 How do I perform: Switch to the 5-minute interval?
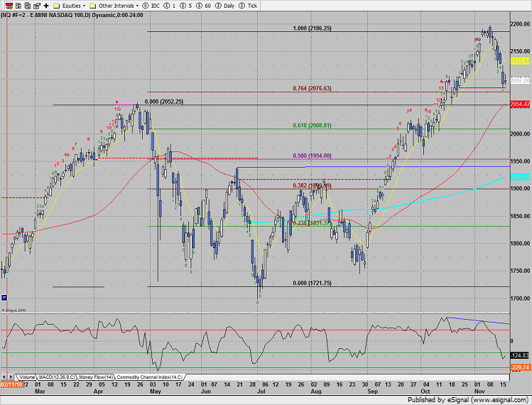(x=186, y=6)
